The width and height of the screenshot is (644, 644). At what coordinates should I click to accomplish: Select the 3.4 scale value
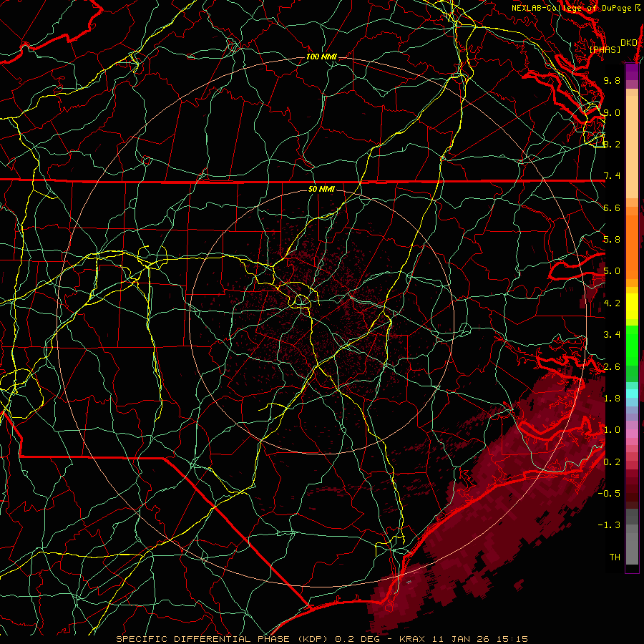[612, 335]
